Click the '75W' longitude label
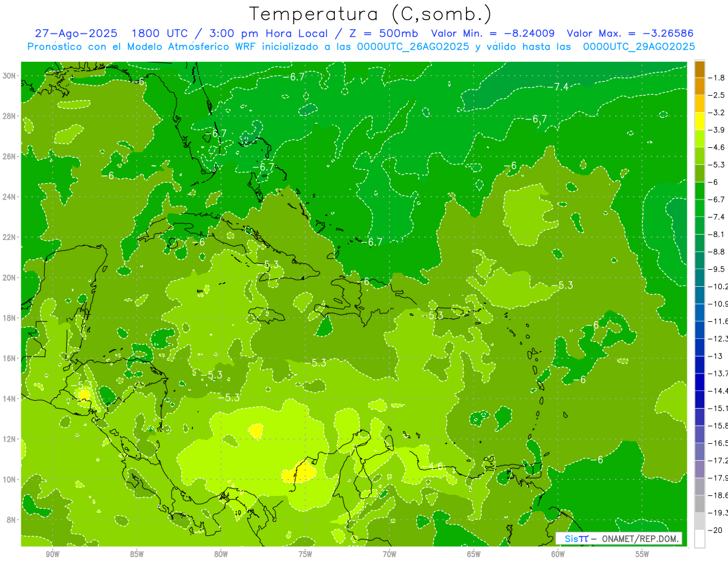 (x=305, y=554)
